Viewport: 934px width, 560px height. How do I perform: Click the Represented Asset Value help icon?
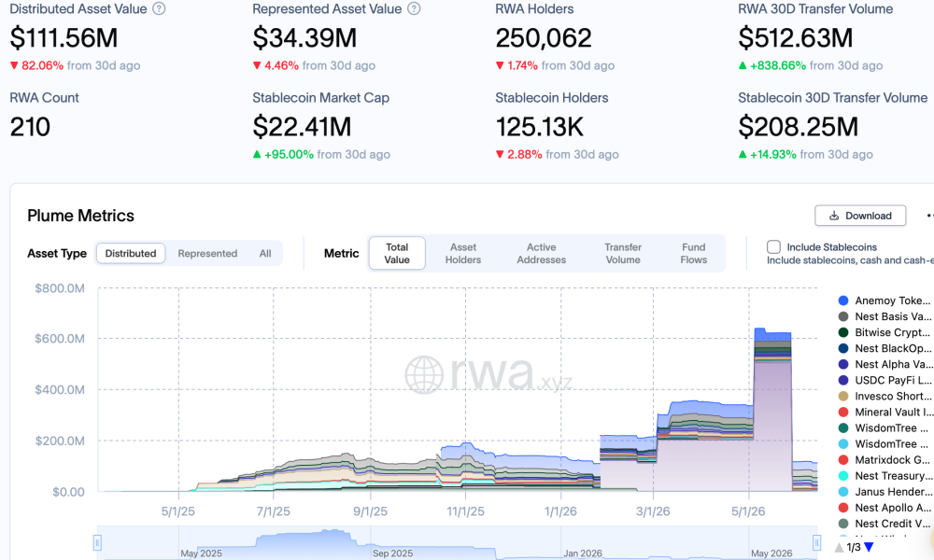coord(414,9)
